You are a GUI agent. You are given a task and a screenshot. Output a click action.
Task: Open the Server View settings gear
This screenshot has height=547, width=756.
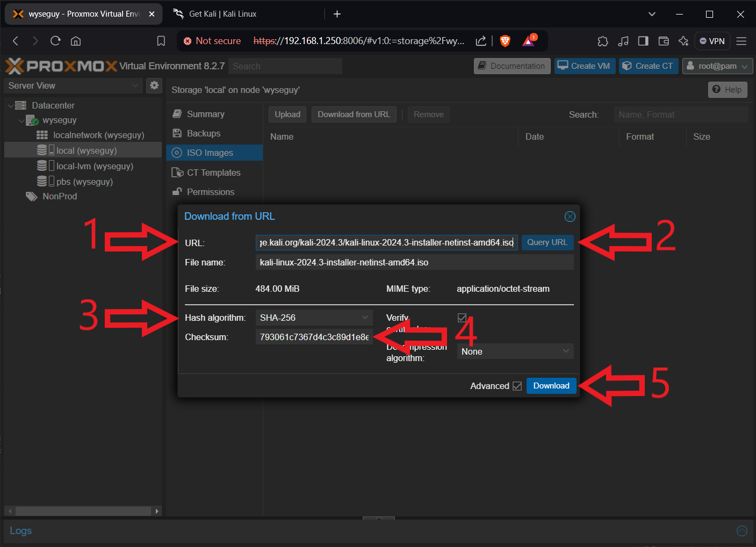[x=154, y=85]
